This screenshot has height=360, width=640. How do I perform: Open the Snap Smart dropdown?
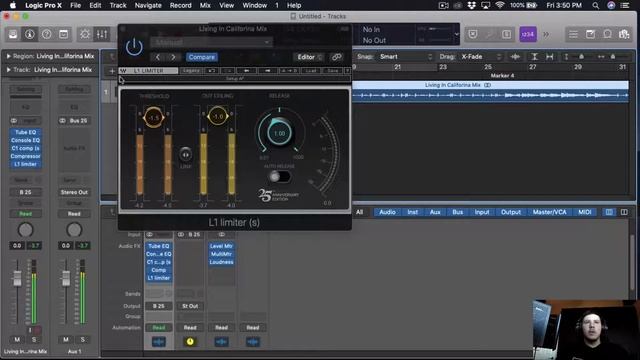click(405, 57)
